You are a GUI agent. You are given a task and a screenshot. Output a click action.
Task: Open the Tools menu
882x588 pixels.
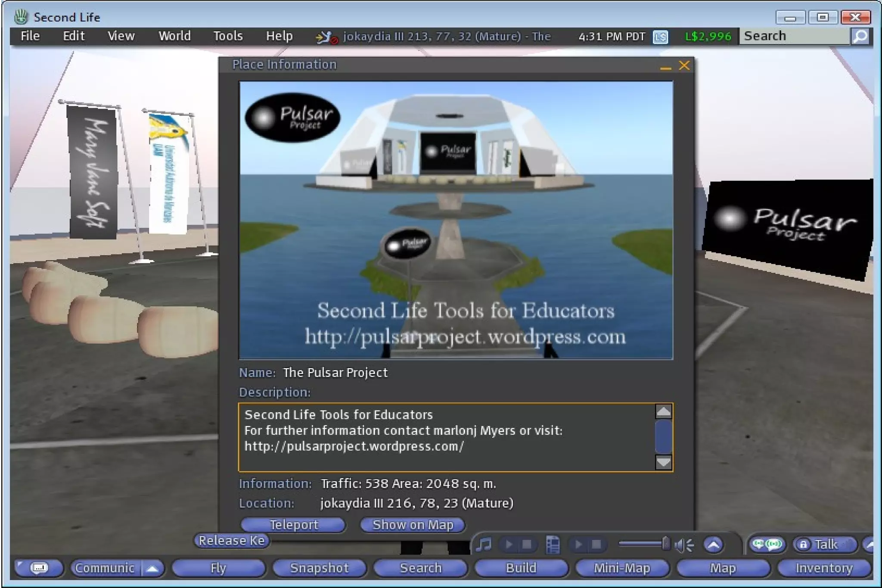[228, 36]
